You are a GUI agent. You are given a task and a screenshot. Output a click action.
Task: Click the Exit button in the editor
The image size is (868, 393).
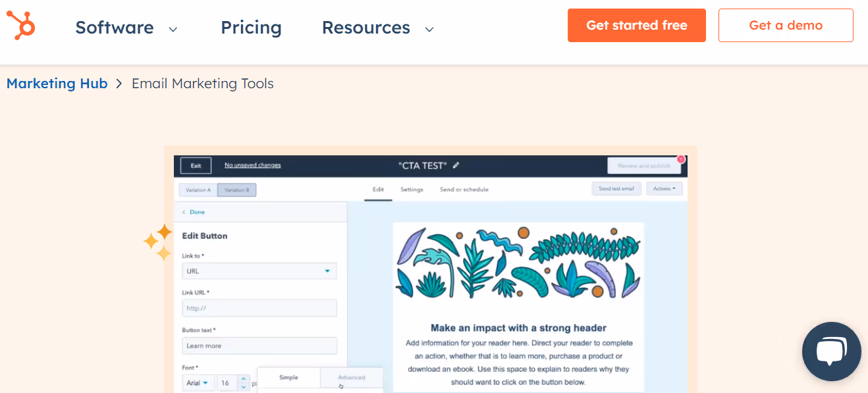point(196,165)
